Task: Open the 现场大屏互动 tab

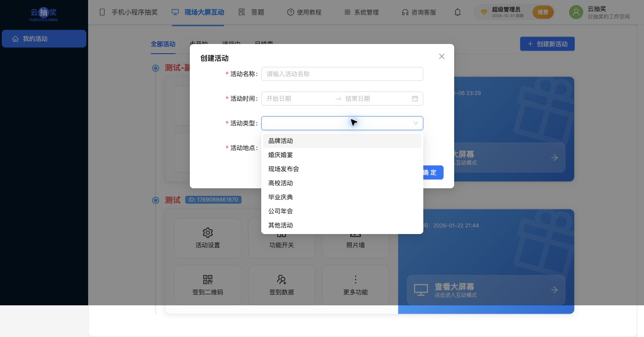Action: pos(198,12)
